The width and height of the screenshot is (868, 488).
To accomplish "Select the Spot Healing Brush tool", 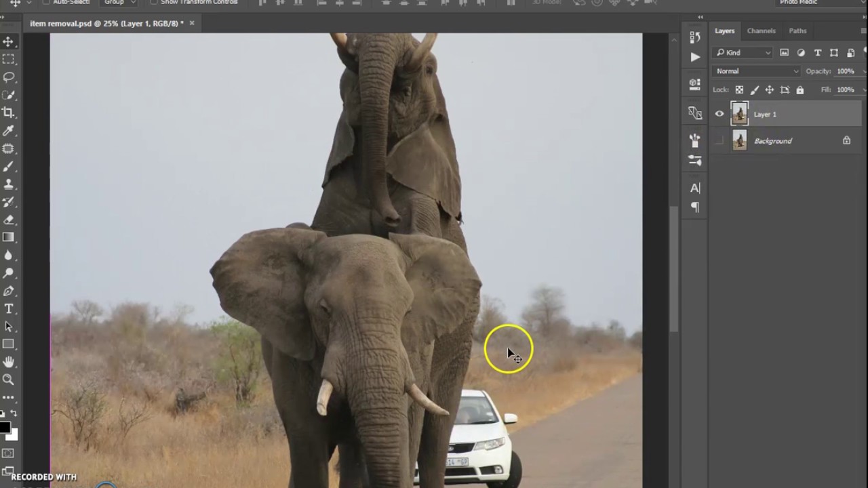I will pyautogui.click(x=9, y=148).
